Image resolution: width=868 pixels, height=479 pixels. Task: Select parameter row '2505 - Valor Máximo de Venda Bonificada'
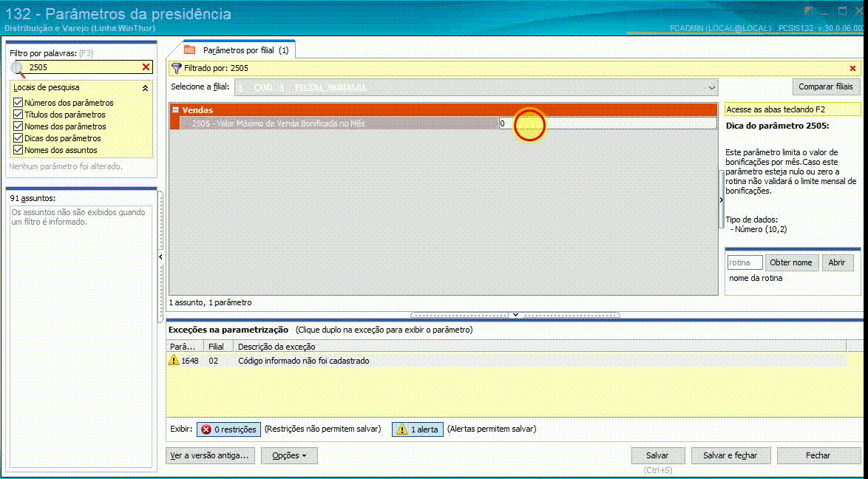tap(339, 123)
